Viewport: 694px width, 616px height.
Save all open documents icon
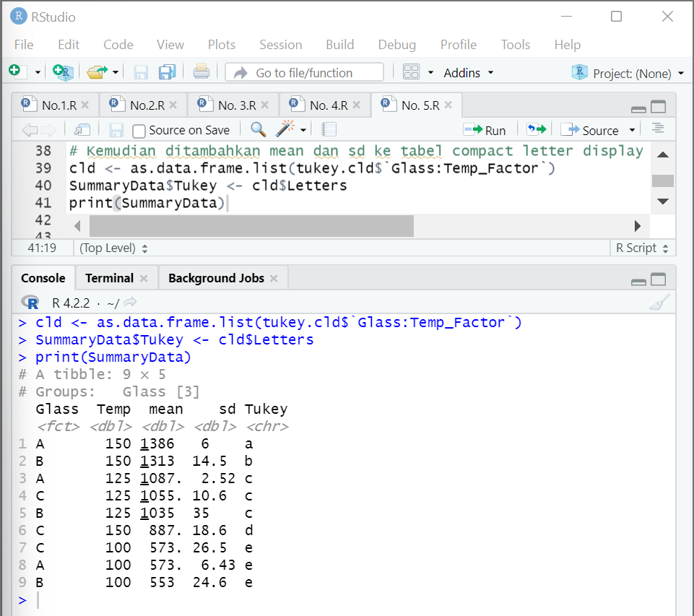pyautogui.click(x=168, y=72)
